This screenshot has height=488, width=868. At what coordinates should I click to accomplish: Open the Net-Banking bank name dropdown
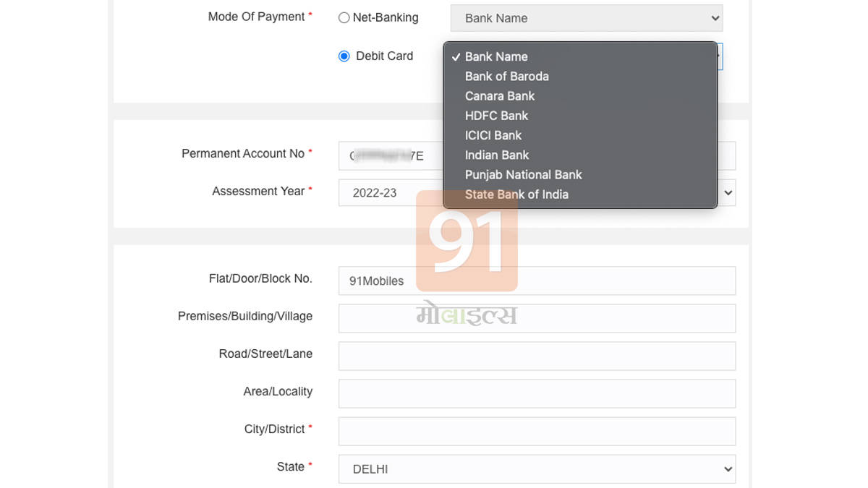[586, 17]
